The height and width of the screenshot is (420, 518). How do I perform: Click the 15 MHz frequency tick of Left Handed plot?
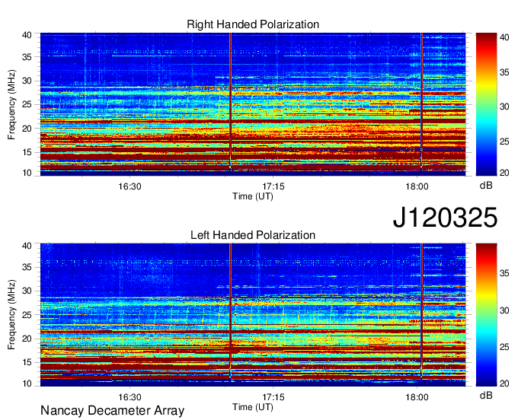tap(27, 362)
